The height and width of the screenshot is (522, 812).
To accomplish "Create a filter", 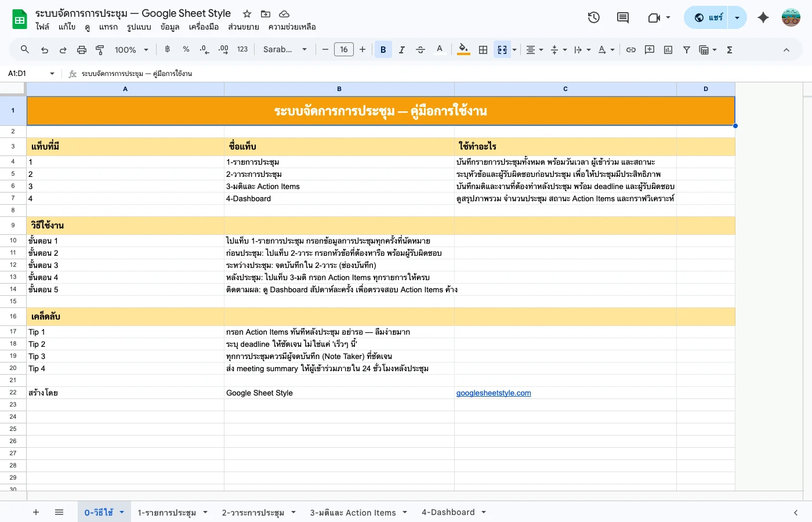I will [686, 50].
